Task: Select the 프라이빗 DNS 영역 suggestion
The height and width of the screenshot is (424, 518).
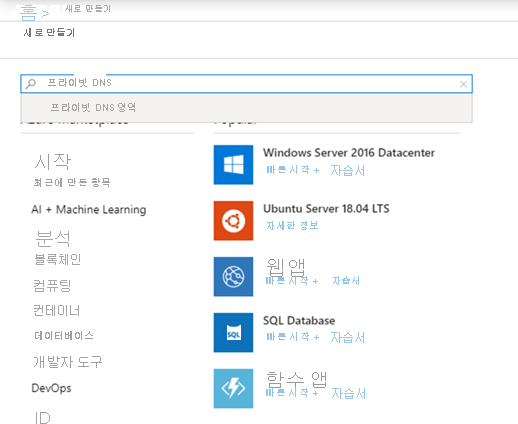Action: coord(246,107)
